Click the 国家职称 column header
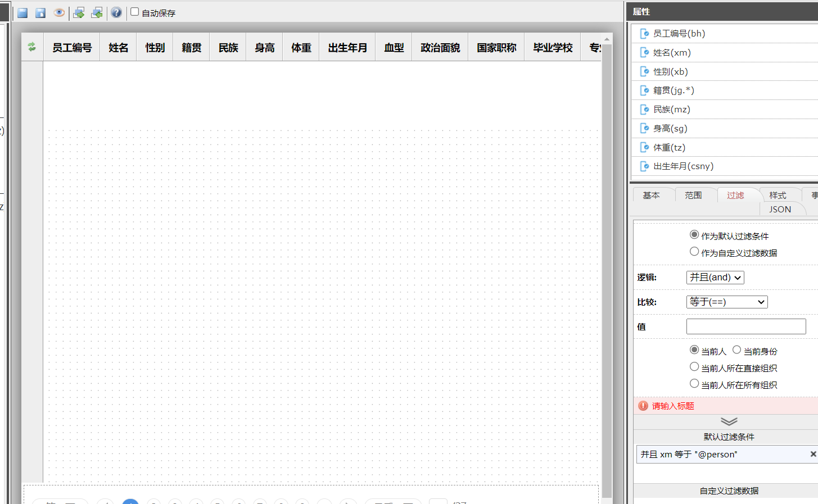 [x=496, y=48]
